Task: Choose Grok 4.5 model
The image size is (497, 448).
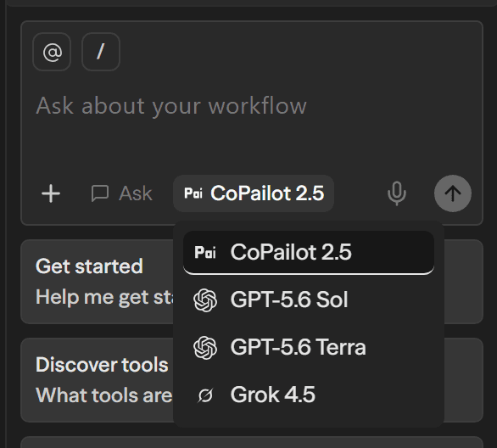Action: click(x=309, y=395)
